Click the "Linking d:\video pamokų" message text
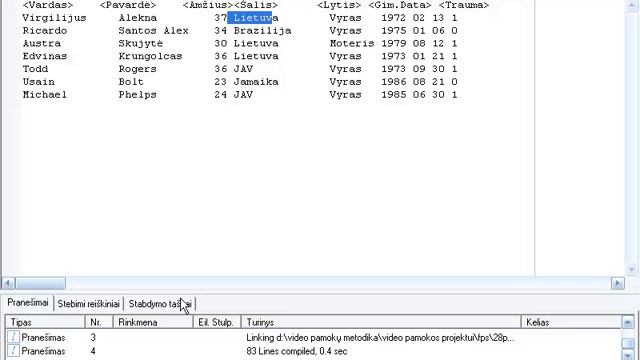Viewport: 640px width, 360px height. [380, 338]
